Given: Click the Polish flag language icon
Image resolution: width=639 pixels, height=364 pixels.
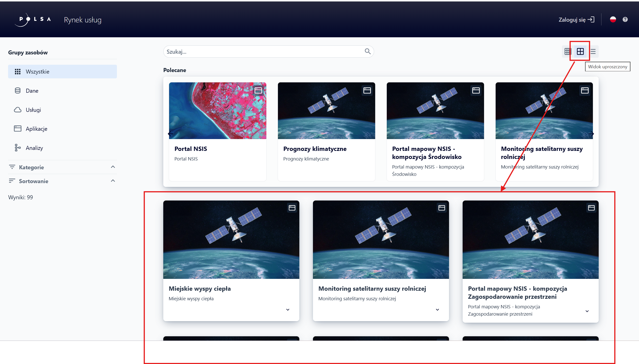Looking at the screenshot, I should (613, 20).
